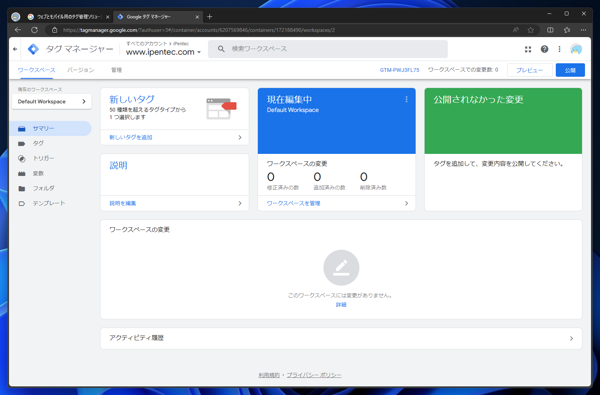
Task: Click the フォルダ sidebar folder icon
Action: pyautogui.click(x=22, y=188)
